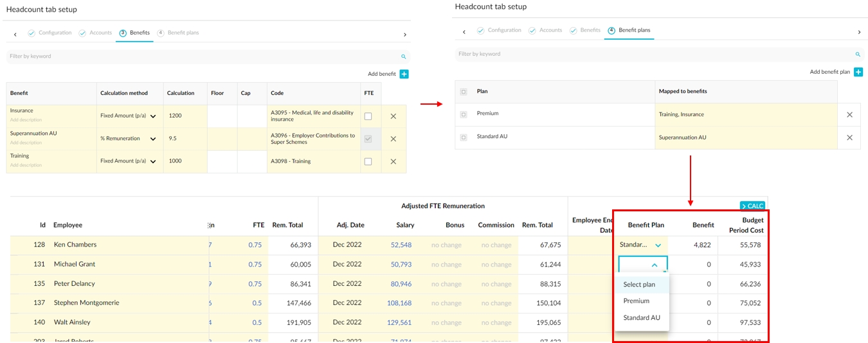Click search icon in left keyword filter
Viewport: 868px width, 343px height.
pos(404,57)
